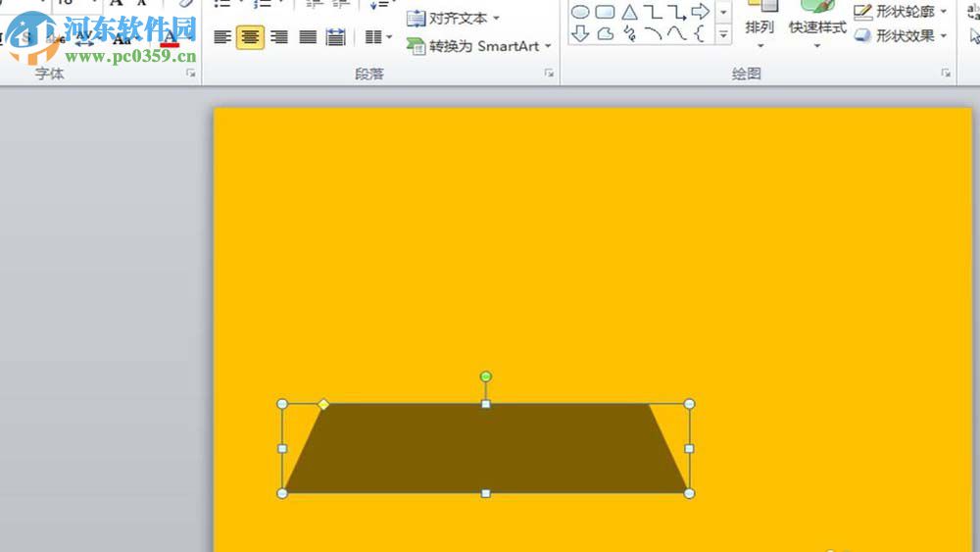Select the down arrow shape
980x552 pixels.
[580, 33]
